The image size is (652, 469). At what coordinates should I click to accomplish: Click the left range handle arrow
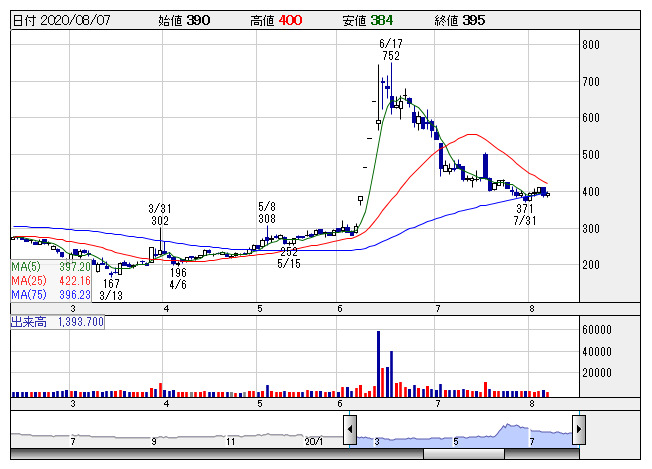(x=350, y=431)
